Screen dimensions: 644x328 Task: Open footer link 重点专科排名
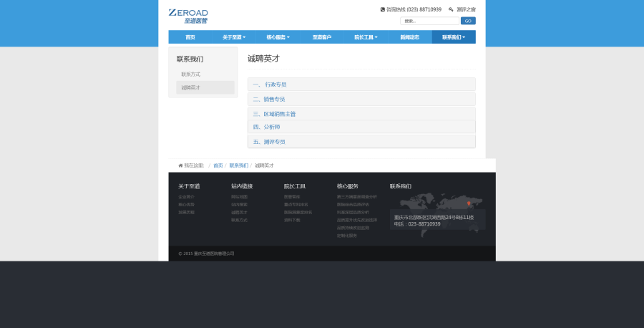pos(296,205)
